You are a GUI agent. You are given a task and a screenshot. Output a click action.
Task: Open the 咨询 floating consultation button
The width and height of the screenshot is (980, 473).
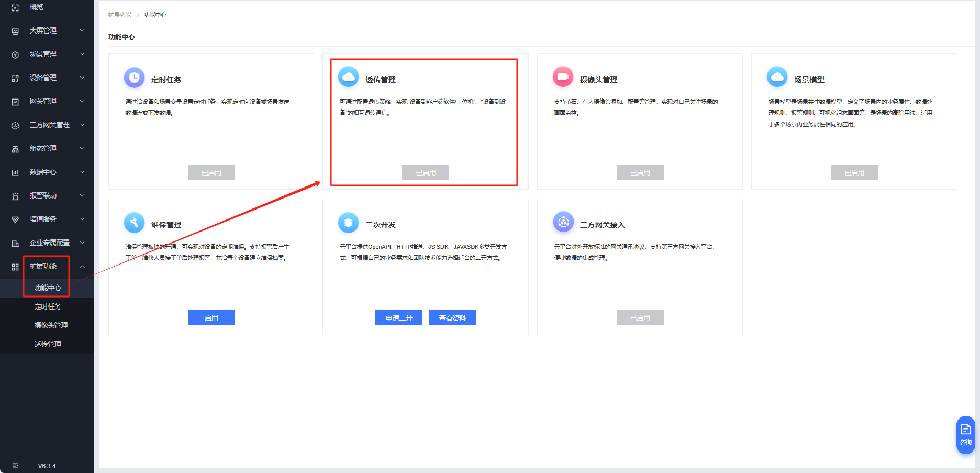tap(965, 435)
